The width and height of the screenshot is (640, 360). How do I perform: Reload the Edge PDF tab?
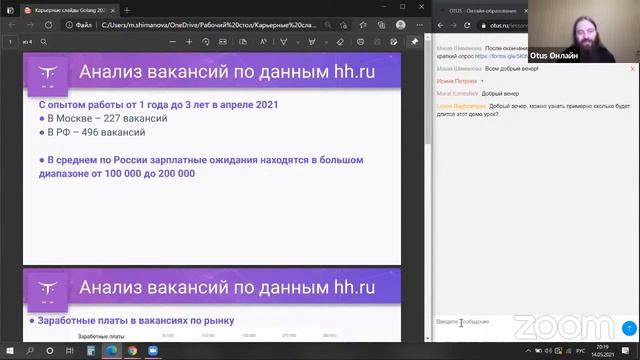(x=49, y=25)
